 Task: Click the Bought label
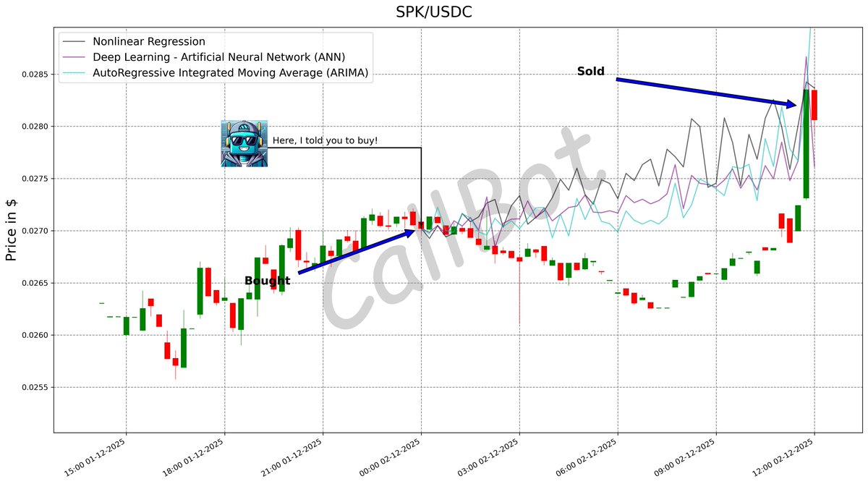pyautogui.click(x=267, y=281)
